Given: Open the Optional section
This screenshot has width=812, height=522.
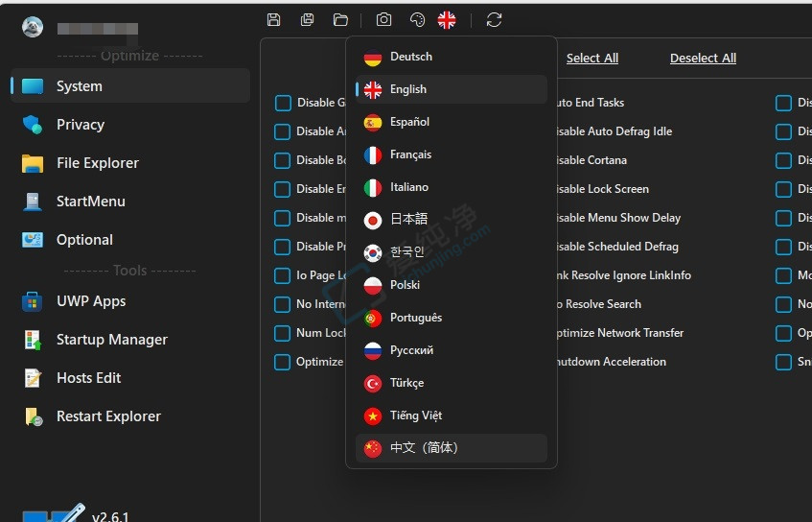Looking at the screenshot, I should click(130, 240).
